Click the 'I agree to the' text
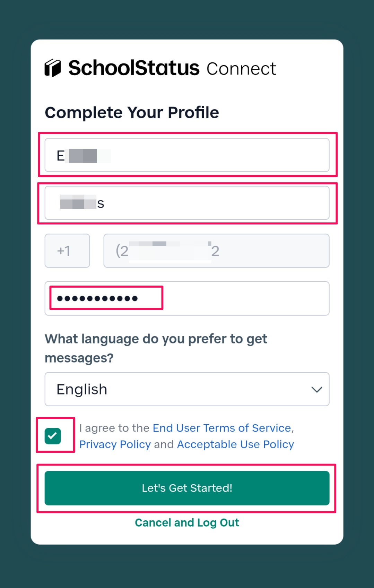This screenshot has width=374, height=588. pyautogui.click(x=114, y=428)
